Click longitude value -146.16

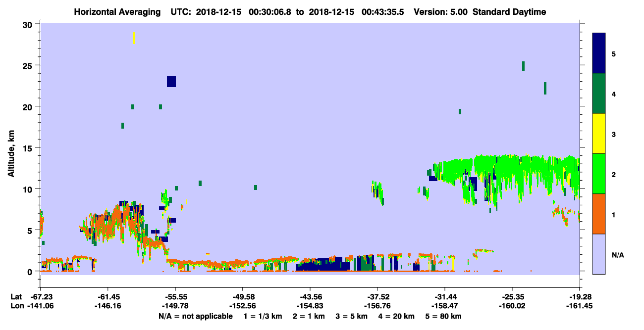pos(107,306)
